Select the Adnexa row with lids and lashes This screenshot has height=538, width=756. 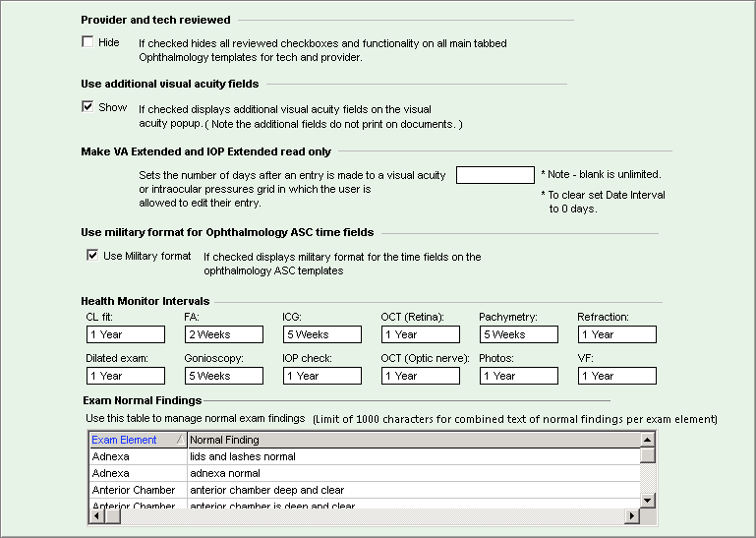(x=139, y=456)
